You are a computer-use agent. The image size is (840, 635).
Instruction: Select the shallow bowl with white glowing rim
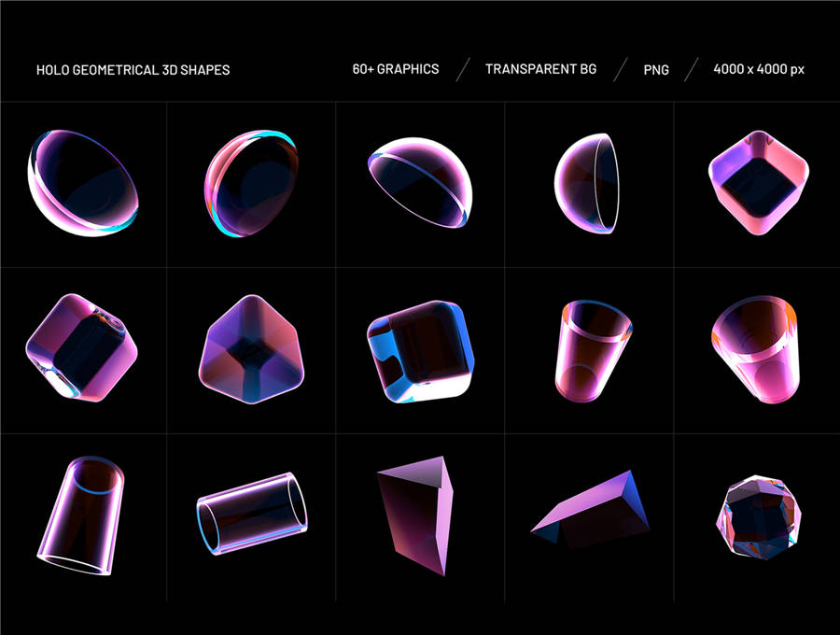point(83,183)
